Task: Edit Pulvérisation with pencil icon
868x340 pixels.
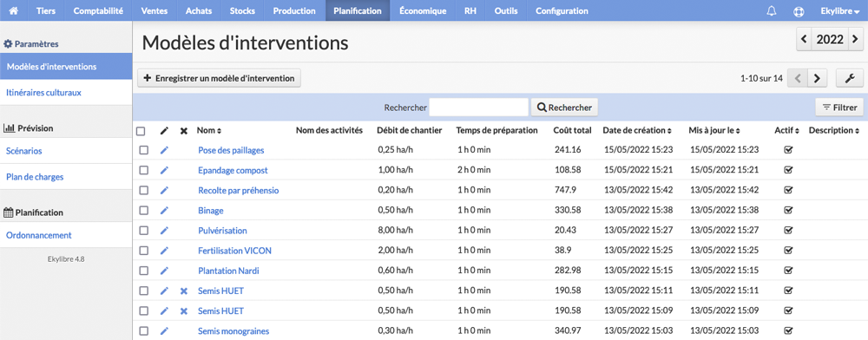Action: [x=164, y=231]
